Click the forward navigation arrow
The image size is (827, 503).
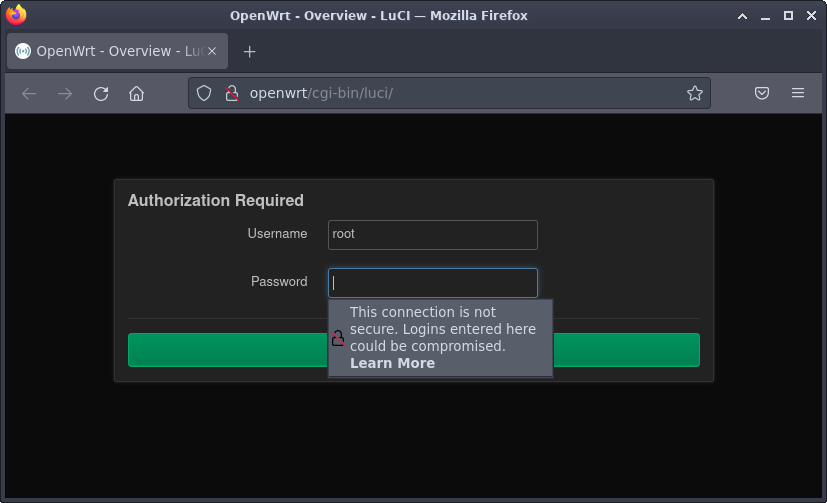tap(65, 93)
